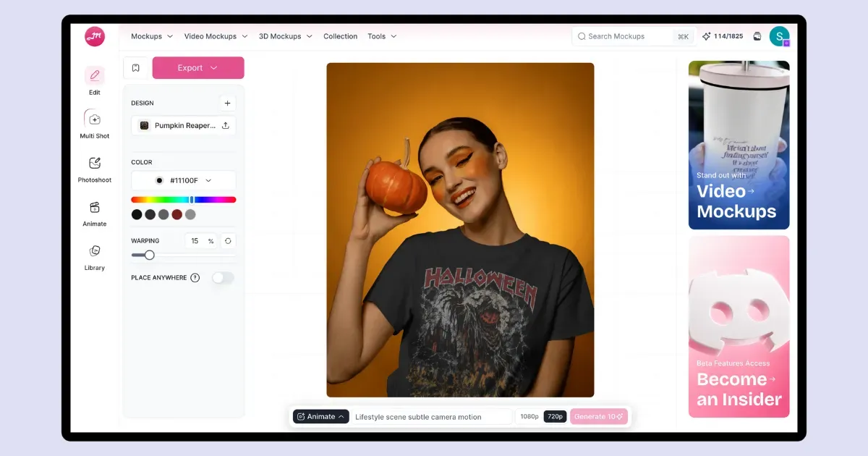Pick the light gray swatch right of red
This screenshot has height=456, width=868.
190,214
